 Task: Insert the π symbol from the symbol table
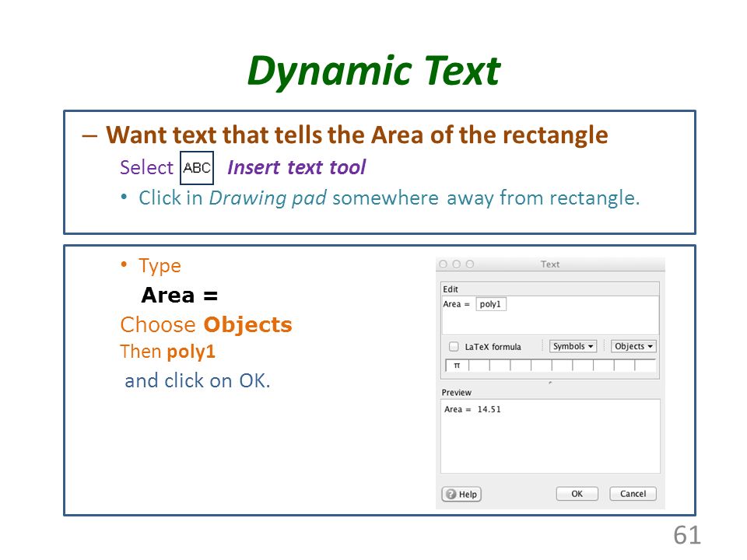[x=457, y=366]
